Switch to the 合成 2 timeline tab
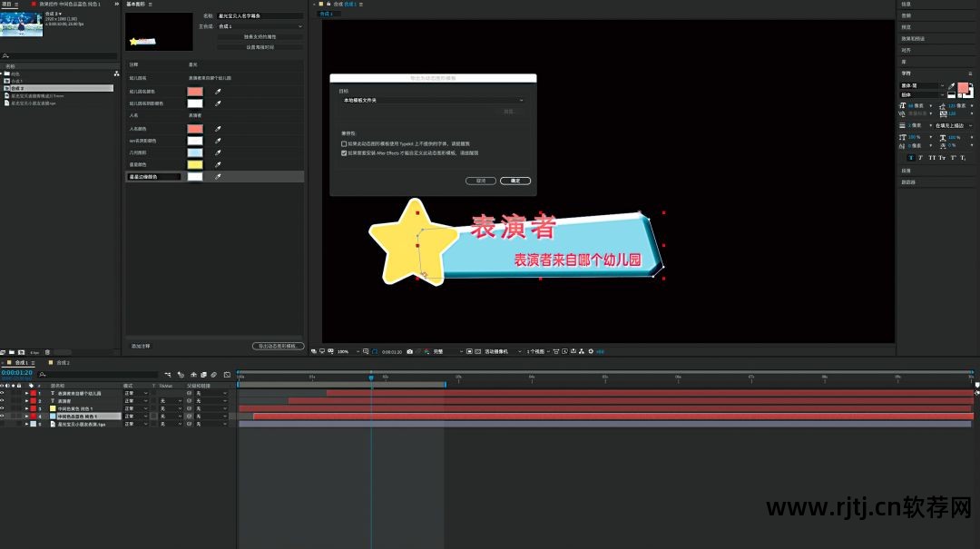 point(63,362)
